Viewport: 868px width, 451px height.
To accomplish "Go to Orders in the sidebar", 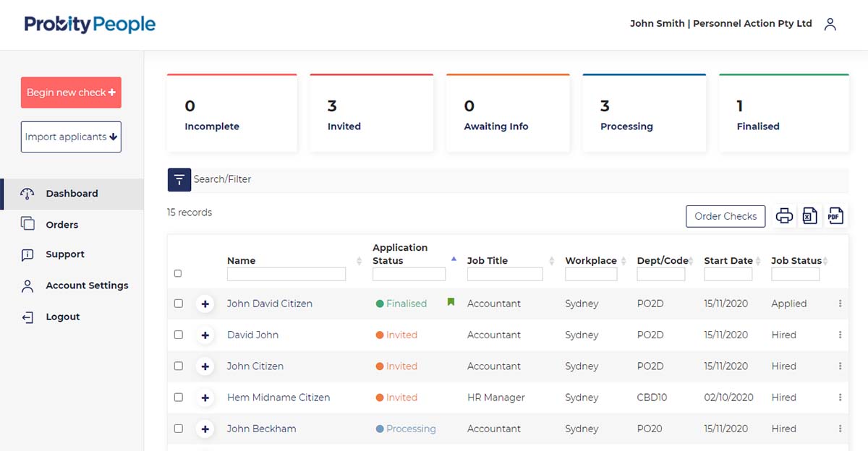I will (x=61, y=225).
